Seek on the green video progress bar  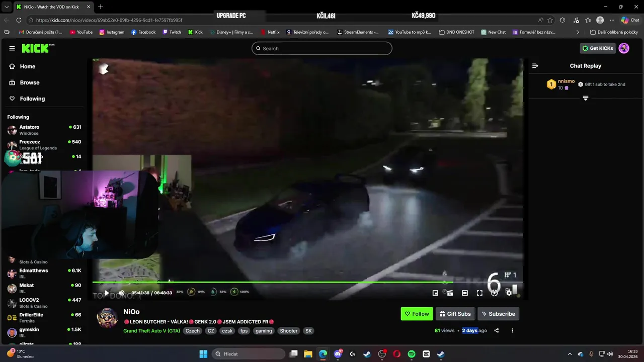[x=307, y=282]
